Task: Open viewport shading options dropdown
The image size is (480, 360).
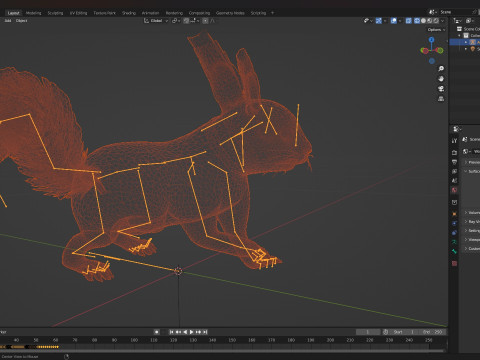Action: click(x=443, y=21)
